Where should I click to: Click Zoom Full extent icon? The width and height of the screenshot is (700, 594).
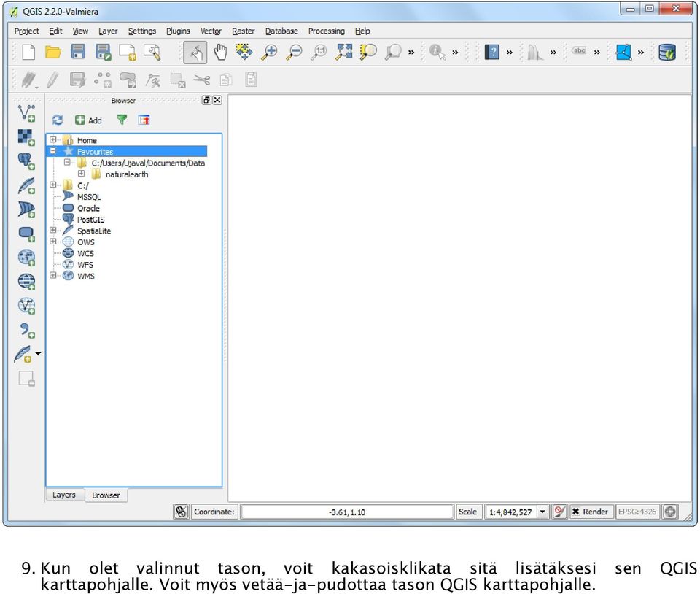point(344,53)
